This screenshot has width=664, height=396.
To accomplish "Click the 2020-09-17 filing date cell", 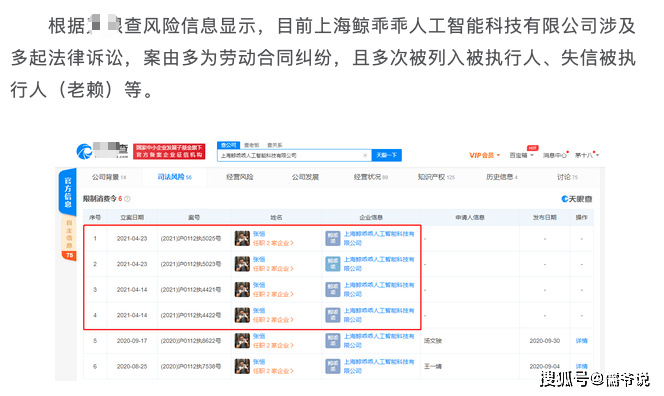I will click(132, 341).
